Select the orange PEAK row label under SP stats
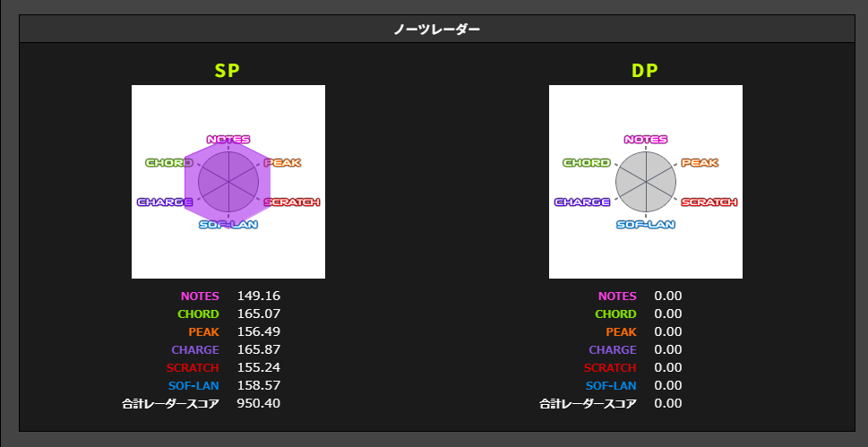The image size is (868, 447). pos(203,331)
